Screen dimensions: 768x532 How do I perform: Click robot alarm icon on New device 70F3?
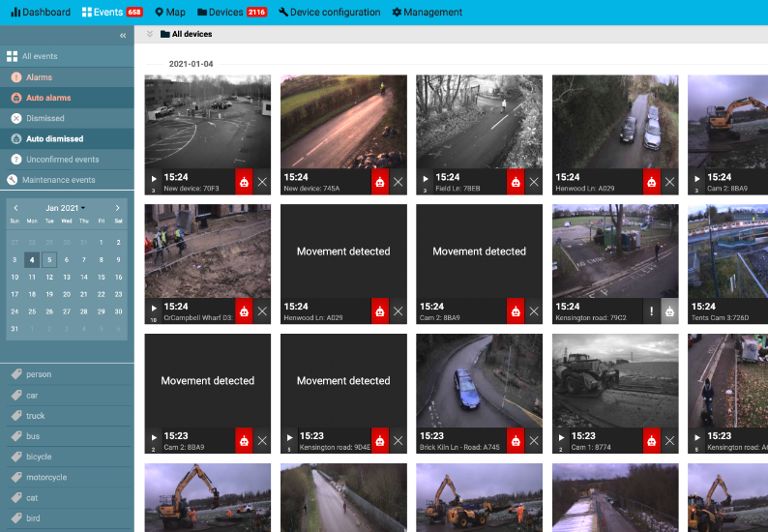244,182
